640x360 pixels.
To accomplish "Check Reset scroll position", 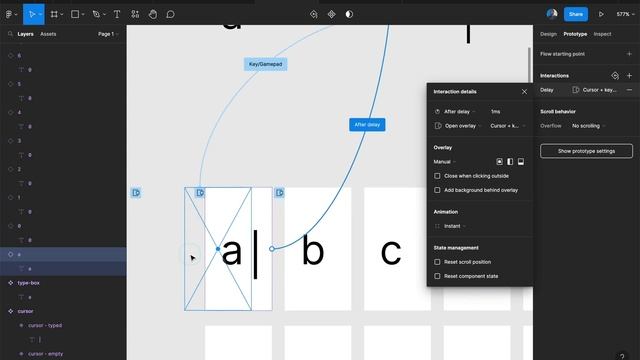I will click(x=437, y=262).
